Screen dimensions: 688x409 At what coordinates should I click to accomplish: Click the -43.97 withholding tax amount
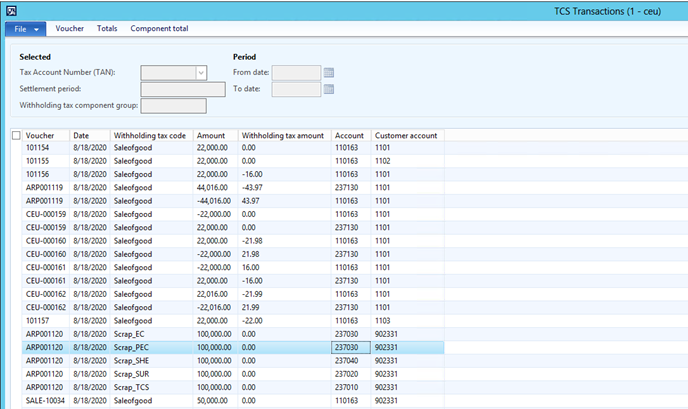284,188
